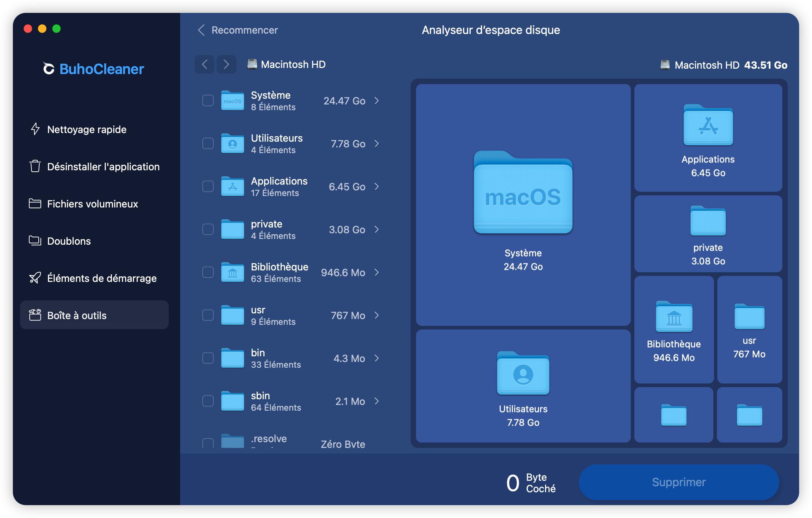Expand Applications with its chevron
The height and width of the screenshot is (518, 812).
pyautogui.click(x=377, y=186)
